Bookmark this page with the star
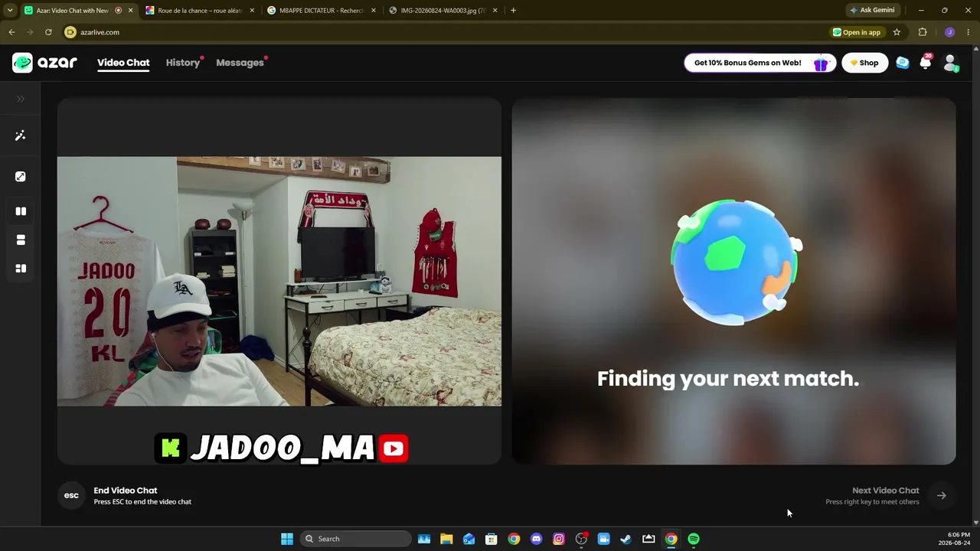Screen dimensions: 980x551 click(897, 32)
